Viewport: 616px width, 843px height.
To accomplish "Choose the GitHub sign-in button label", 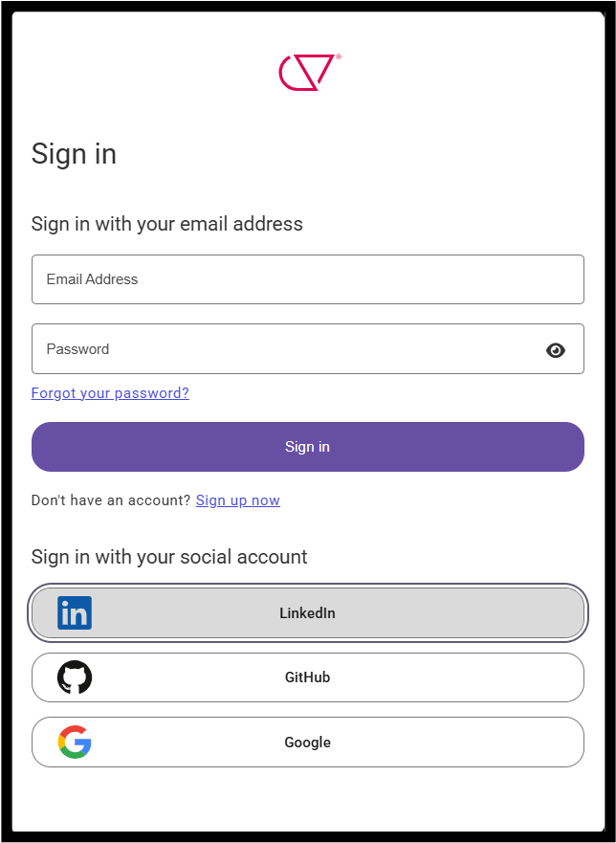I will [x=307, y=677].
